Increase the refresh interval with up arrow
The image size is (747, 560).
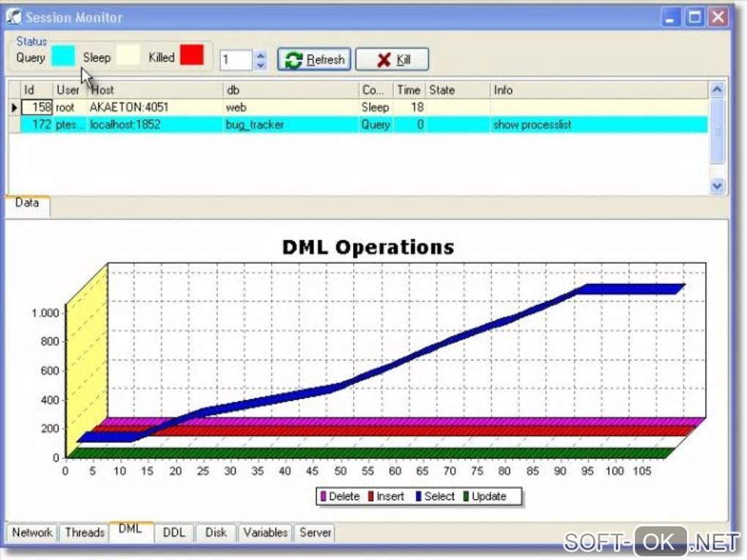coord(260,55)
